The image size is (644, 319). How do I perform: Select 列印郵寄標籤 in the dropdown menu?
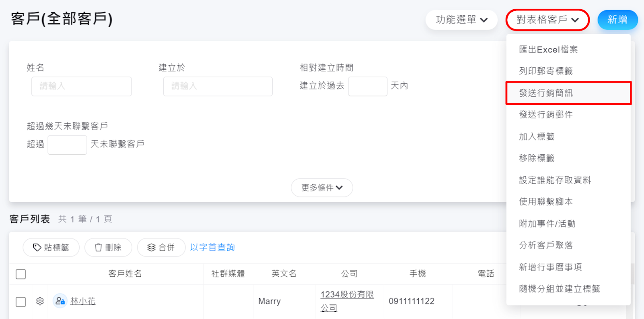click(x=546, y=71)
